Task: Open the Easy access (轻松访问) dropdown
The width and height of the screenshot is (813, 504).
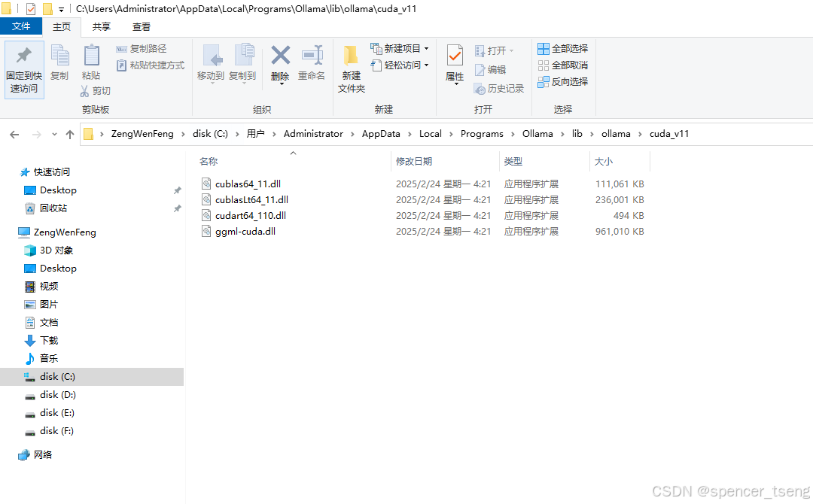Action: tap(400, 65)
